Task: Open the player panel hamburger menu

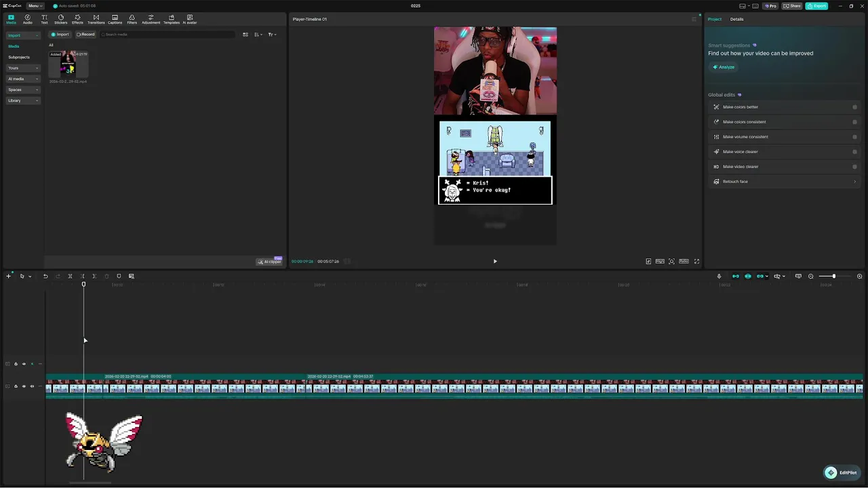Action: [x=693, y=19]
